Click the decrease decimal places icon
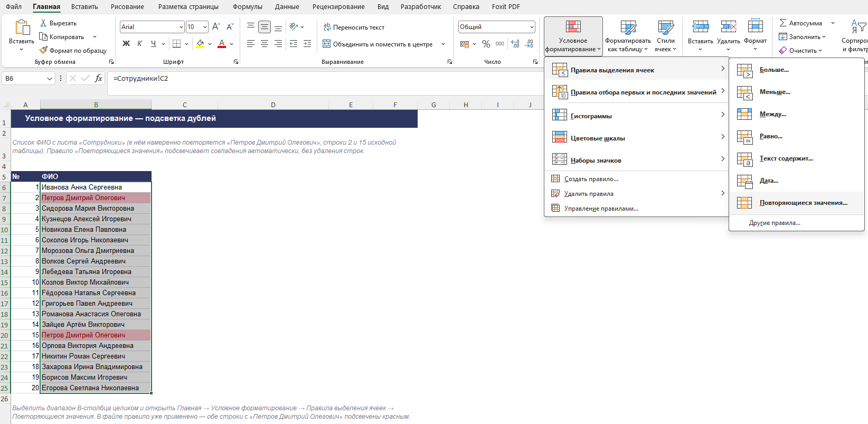The width and height of the screenshot is (868, 424). [x=529, y=44]
